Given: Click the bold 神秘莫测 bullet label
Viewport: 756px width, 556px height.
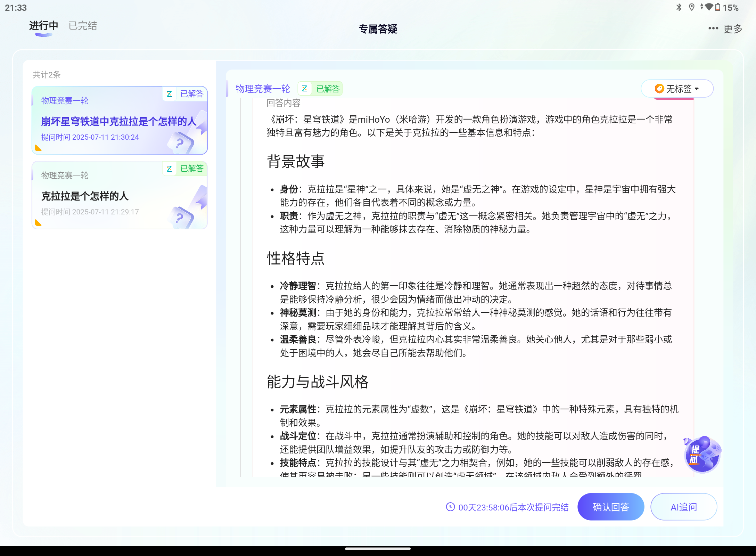Looking at the screenshot, I should [298, 313].
